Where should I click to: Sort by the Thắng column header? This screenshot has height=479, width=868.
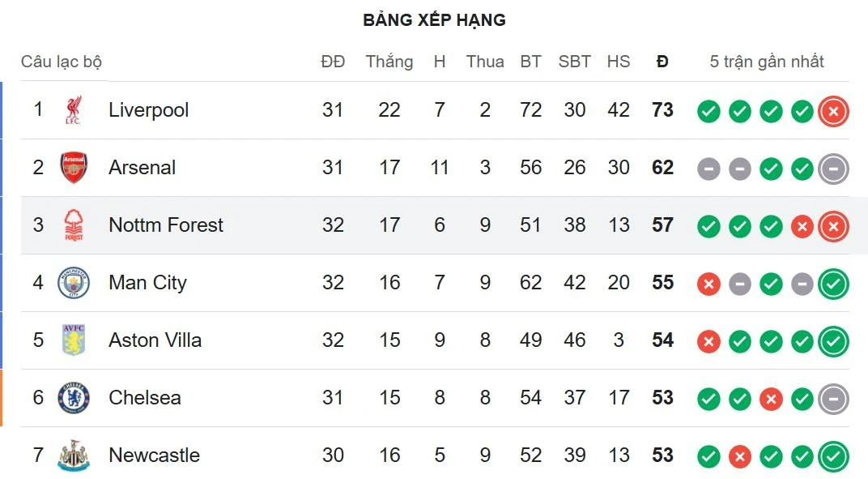click(389, 62)
